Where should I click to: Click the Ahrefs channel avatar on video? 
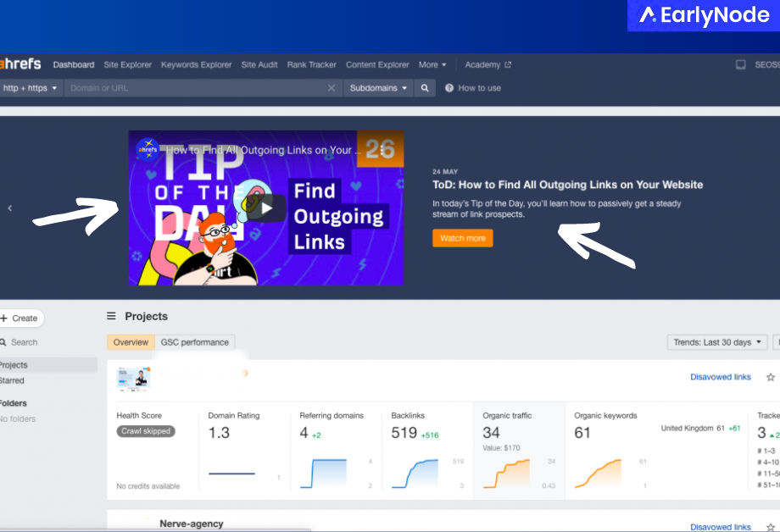click(148, 149)
